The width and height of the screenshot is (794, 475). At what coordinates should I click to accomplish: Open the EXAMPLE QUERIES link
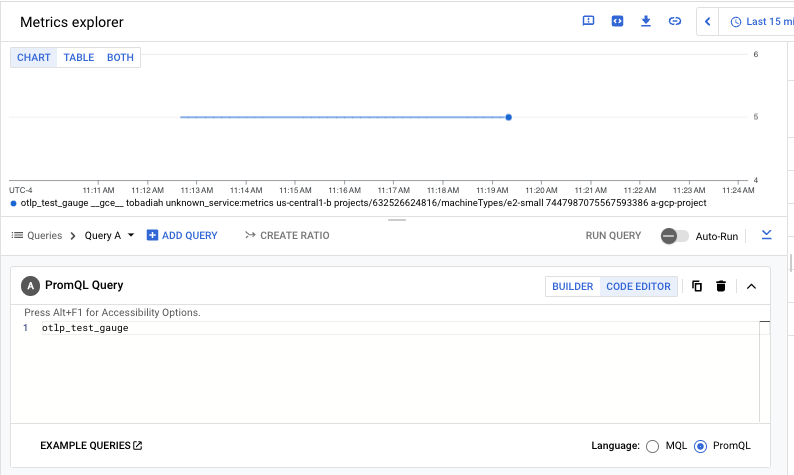point(91,445)
